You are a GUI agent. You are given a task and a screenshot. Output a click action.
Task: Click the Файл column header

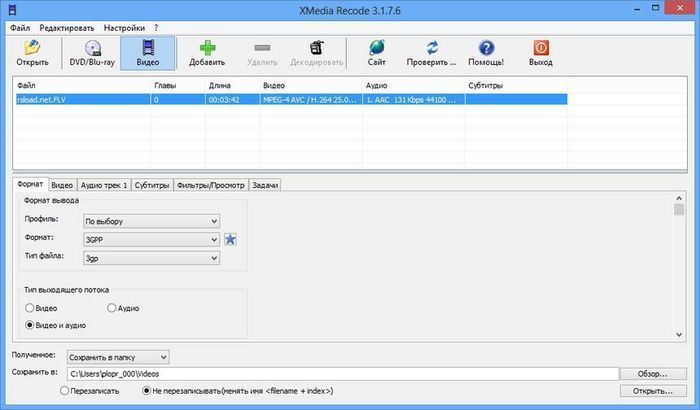(x=83, y=85)
